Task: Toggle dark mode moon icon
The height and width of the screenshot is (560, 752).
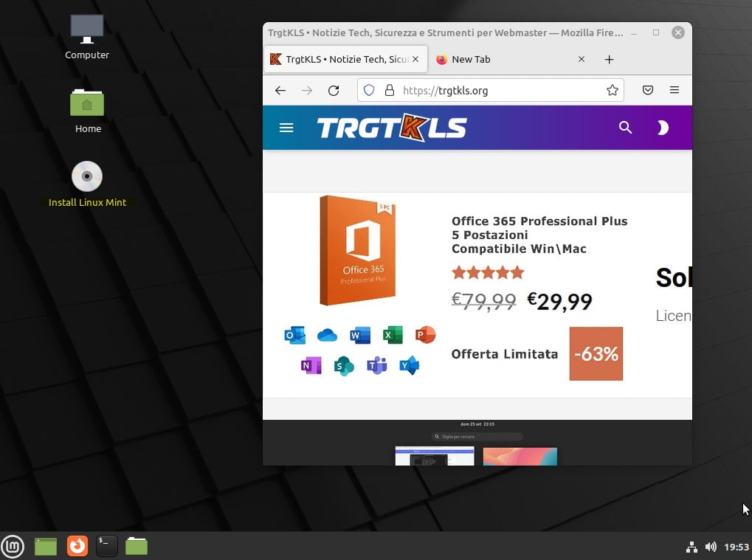Action: coord(662,128)
